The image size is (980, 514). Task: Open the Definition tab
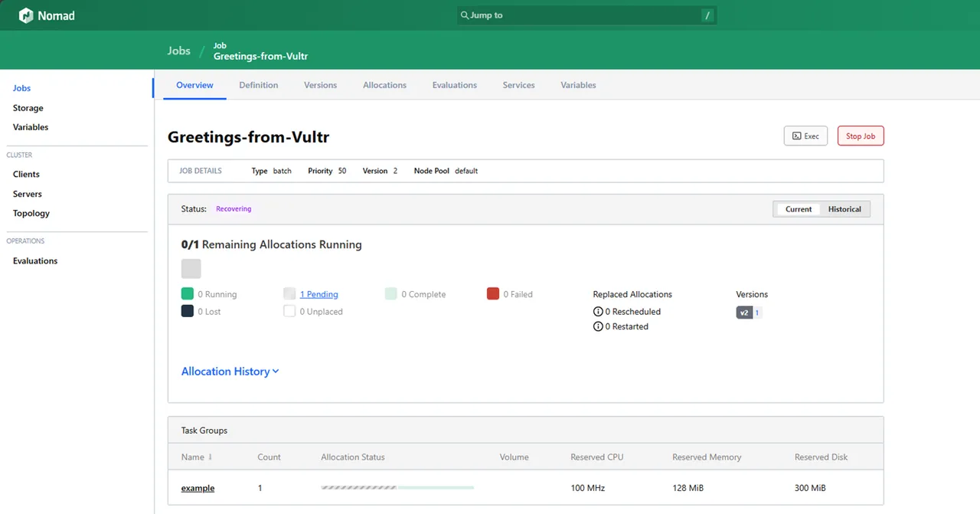(259, 85)
